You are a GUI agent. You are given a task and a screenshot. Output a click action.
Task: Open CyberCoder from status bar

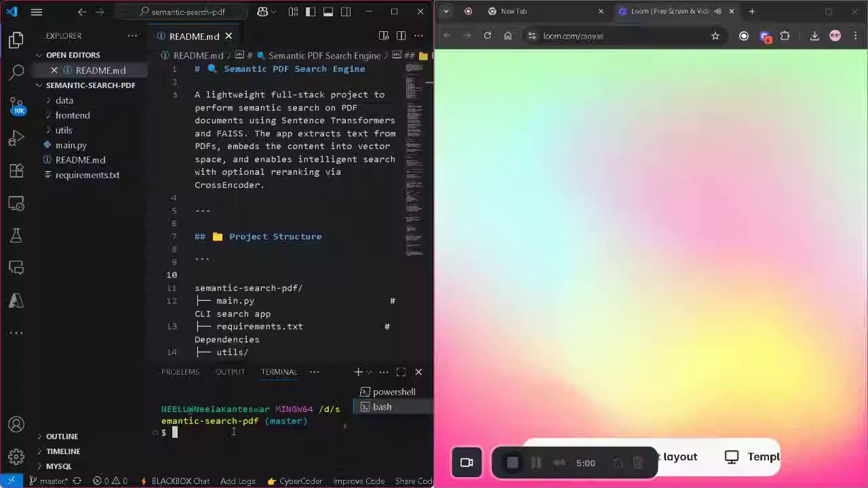click(295, 481)
